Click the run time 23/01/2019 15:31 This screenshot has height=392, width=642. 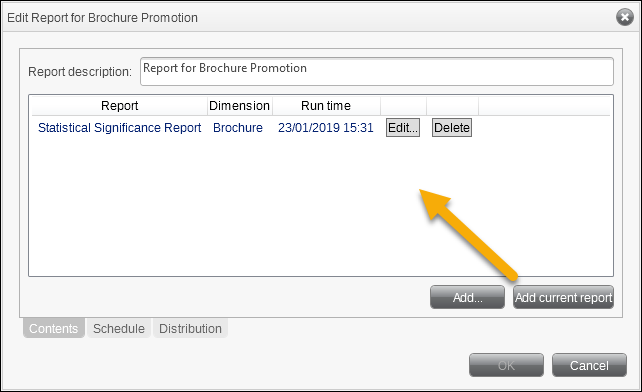326,128
